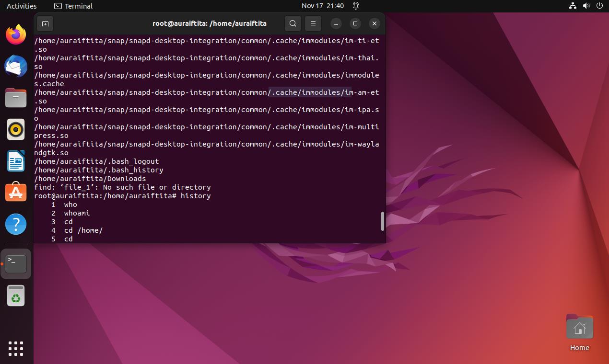Viewport: 609px width, 364px height.
Task: Click the terminal search icon
Action: click(x=293, y=23)
